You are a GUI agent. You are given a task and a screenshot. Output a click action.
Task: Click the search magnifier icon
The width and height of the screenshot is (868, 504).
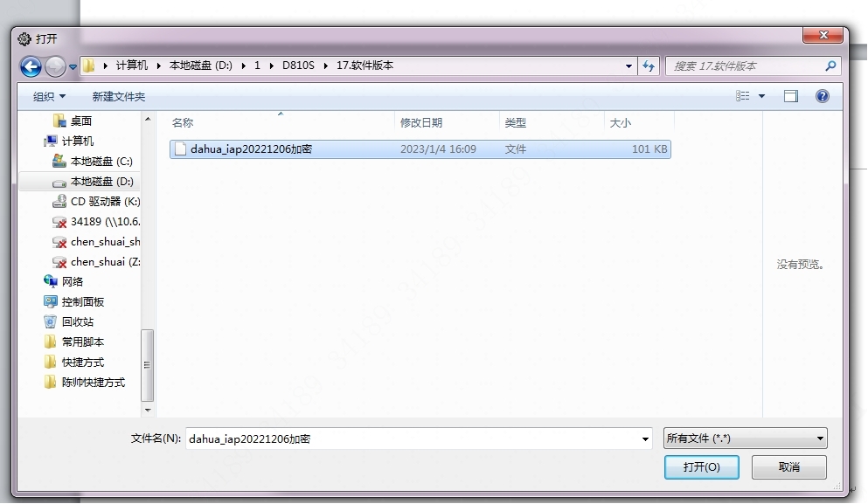click(830, 66)
